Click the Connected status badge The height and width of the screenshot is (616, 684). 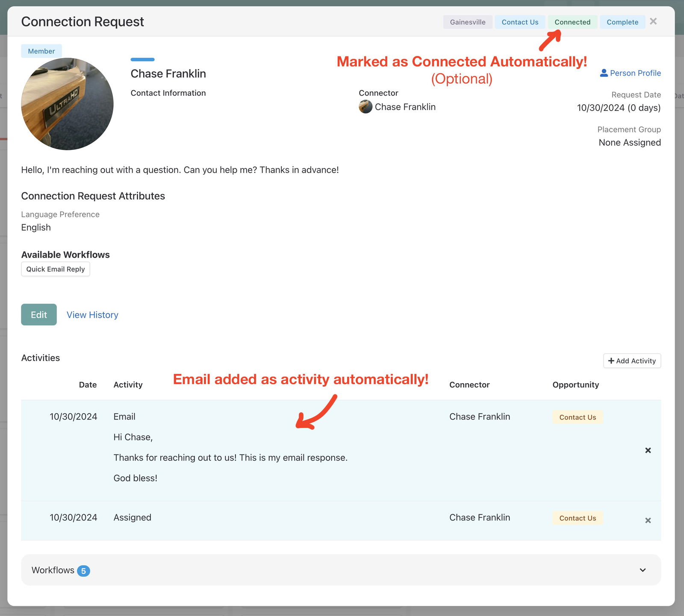pos(572,22)
